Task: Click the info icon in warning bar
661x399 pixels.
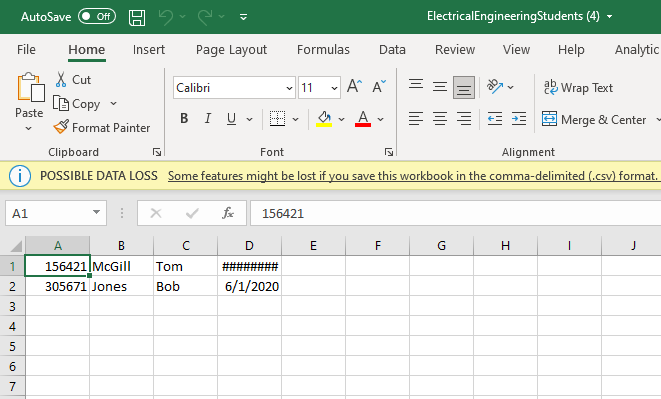Action: [x=19, y=176]
